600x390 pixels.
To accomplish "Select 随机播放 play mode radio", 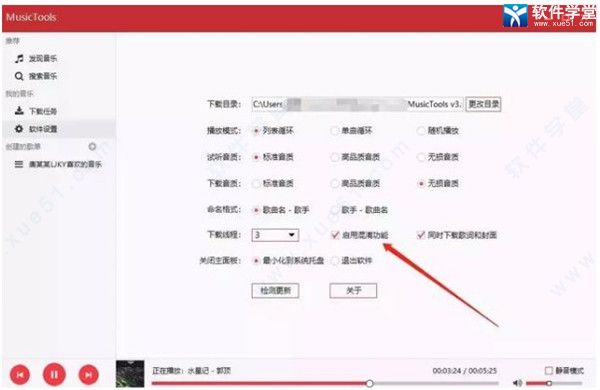I will click(x=421, y=131).
